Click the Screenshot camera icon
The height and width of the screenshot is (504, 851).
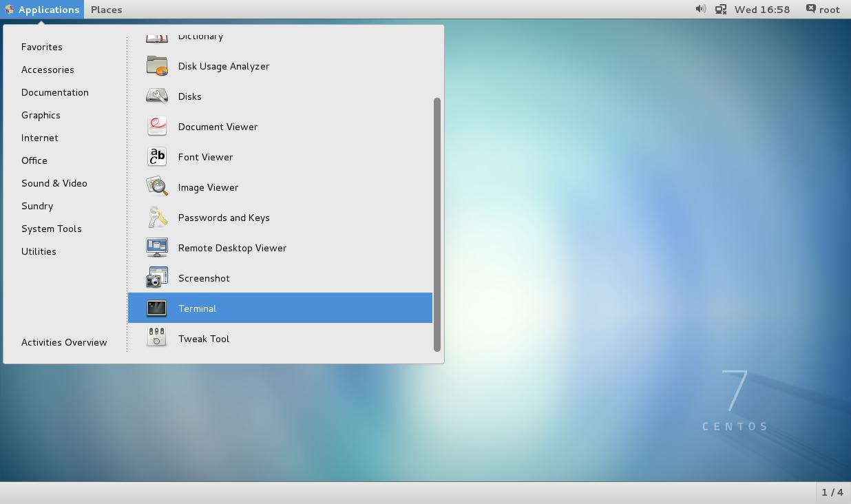coord(157,278)
